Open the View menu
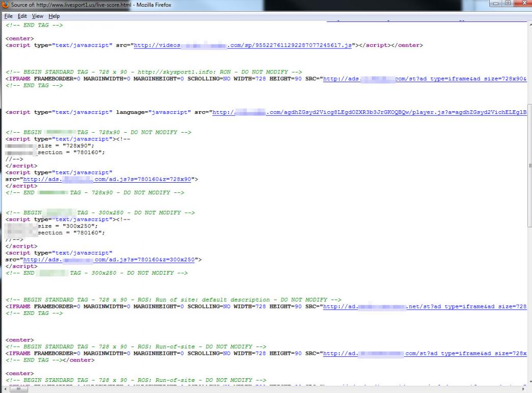Image resolution: width=532 pixels, height=393 pixels. coord(38,16)
